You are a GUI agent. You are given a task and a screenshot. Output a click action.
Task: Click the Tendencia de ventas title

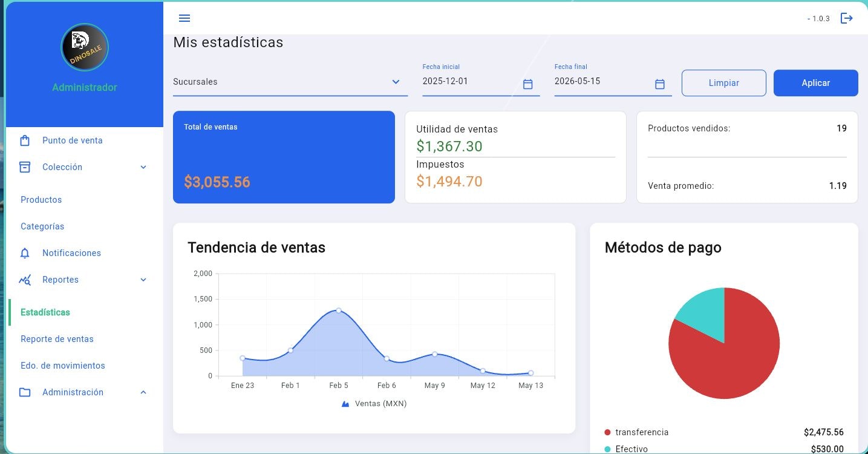256,247
